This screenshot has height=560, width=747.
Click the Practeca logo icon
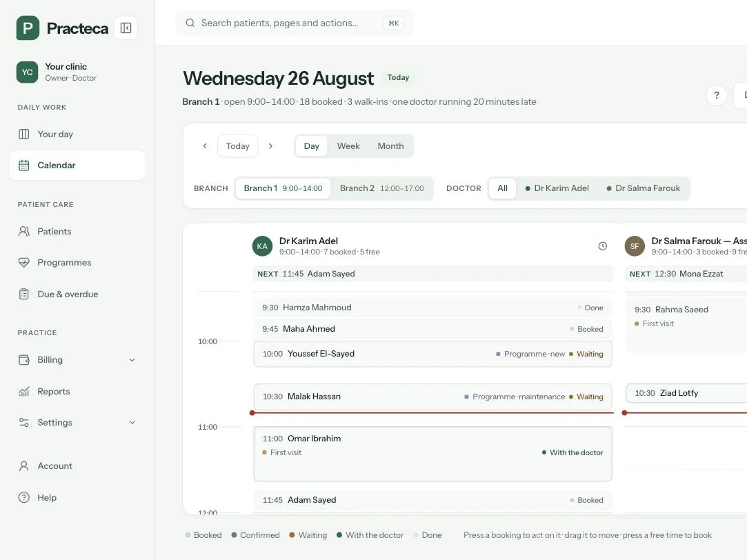[x=28, y=28]
